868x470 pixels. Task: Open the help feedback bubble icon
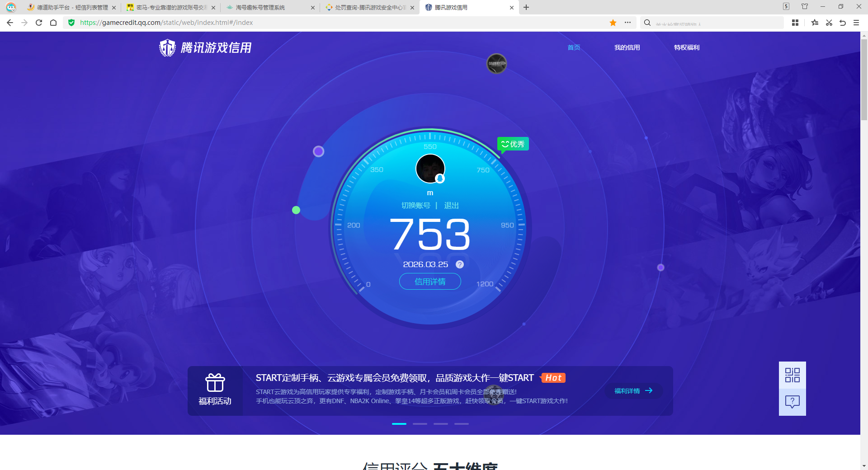point(792,401)
